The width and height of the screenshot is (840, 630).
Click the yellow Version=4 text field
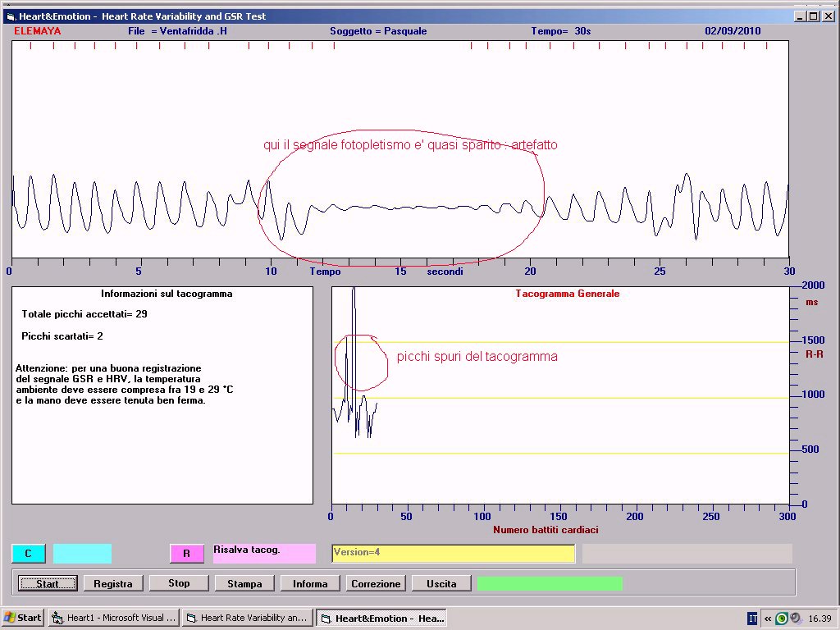(453, 554)
